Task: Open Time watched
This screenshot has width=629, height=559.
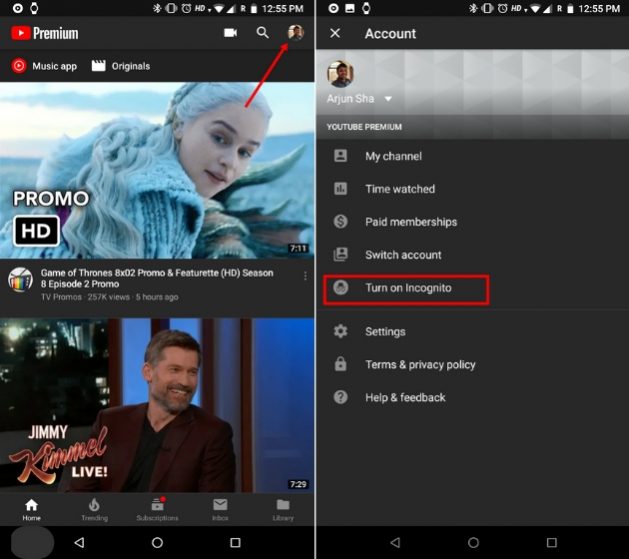Action: coord(472,189)
